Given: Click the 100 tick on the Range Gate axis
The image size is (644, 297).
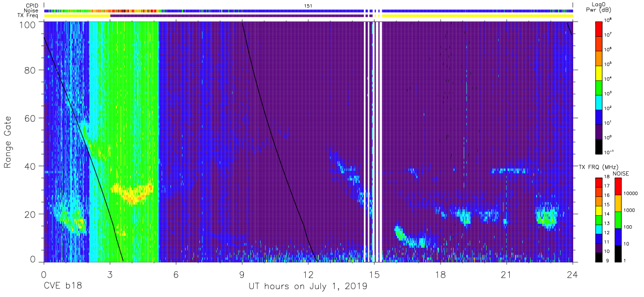Looking at the screenshot, I should tap(28, 25).
